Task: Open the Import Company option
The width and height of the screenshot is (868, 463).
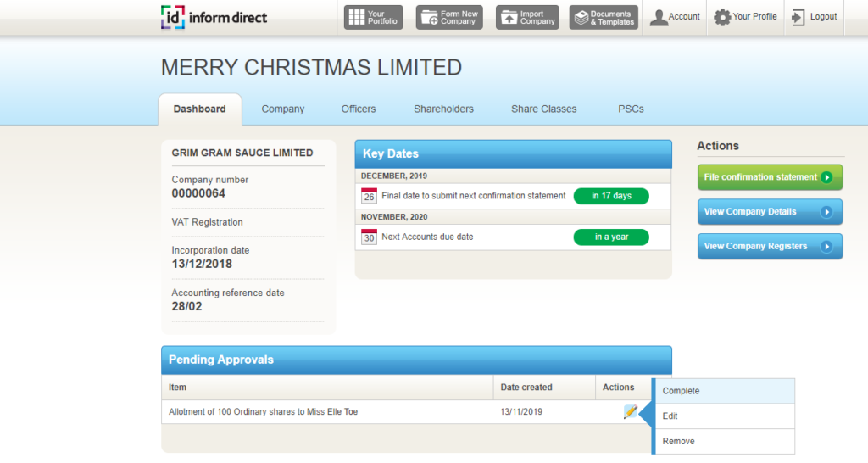Action: tap(527, 18)
